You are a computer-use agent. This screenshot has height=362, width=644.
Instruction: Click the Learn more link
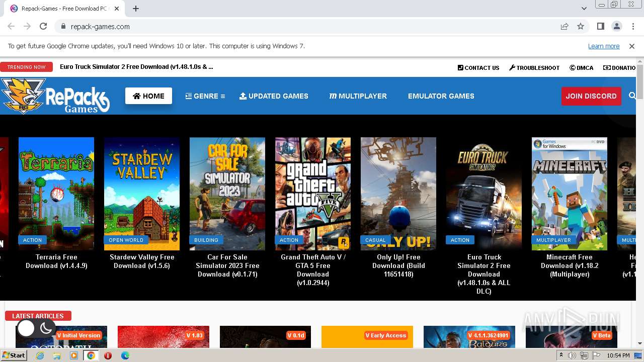click(x=604, y=46)
